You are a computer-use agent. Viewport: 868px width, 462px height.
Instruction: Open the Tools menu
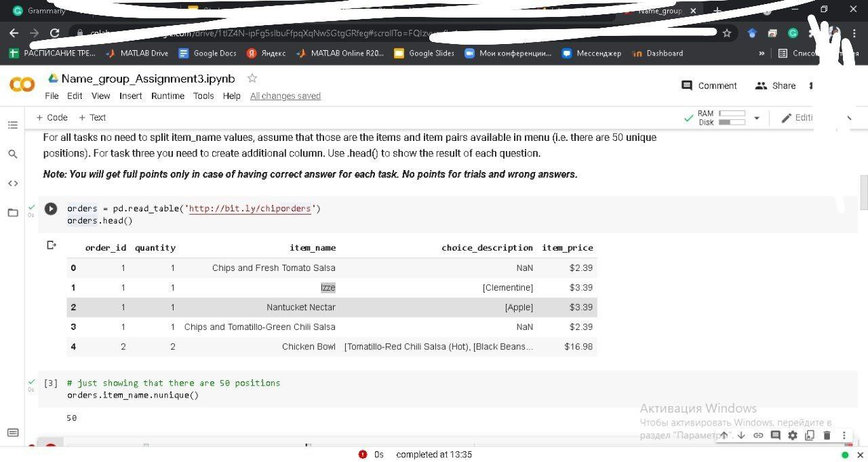[x=203, y=96]
